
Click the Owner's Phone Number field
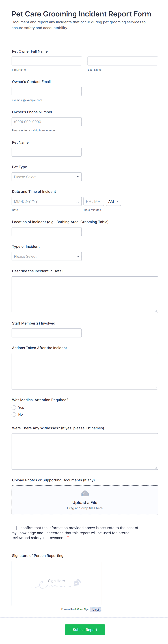[x=46, y=122]
